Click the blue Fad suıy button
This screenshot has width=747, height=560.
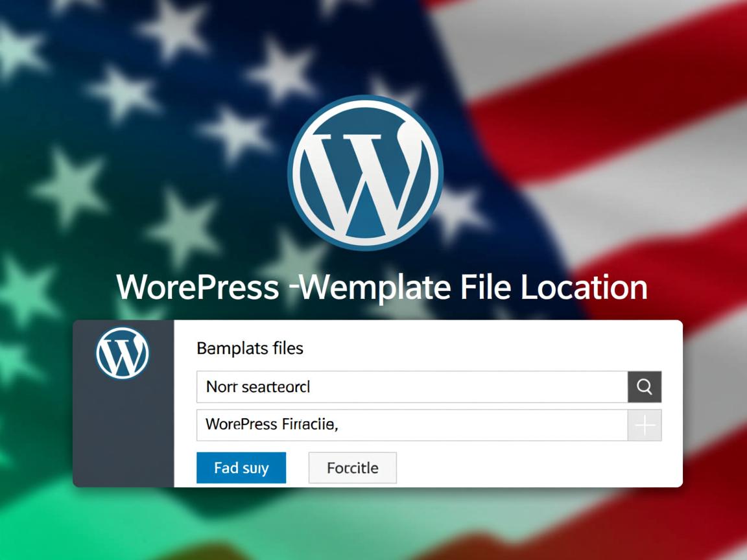(x=241, y=467)
